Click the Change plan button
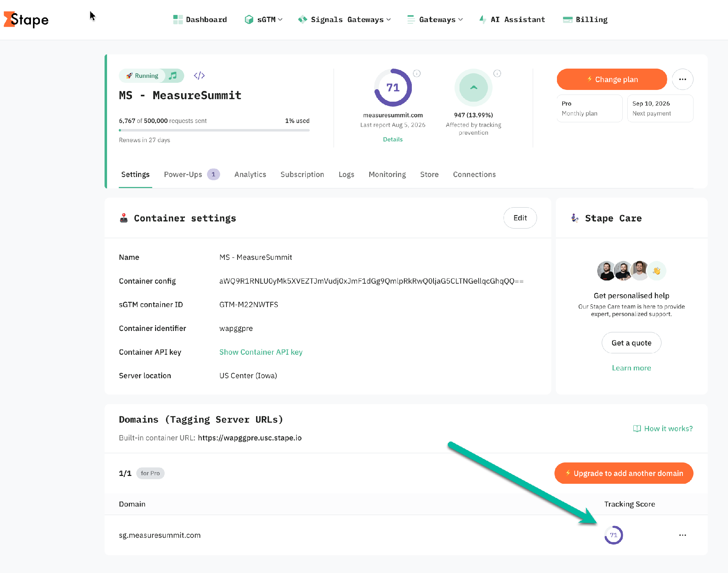The height and width of the screenshot is (573, 728). (x=612, y=79)
